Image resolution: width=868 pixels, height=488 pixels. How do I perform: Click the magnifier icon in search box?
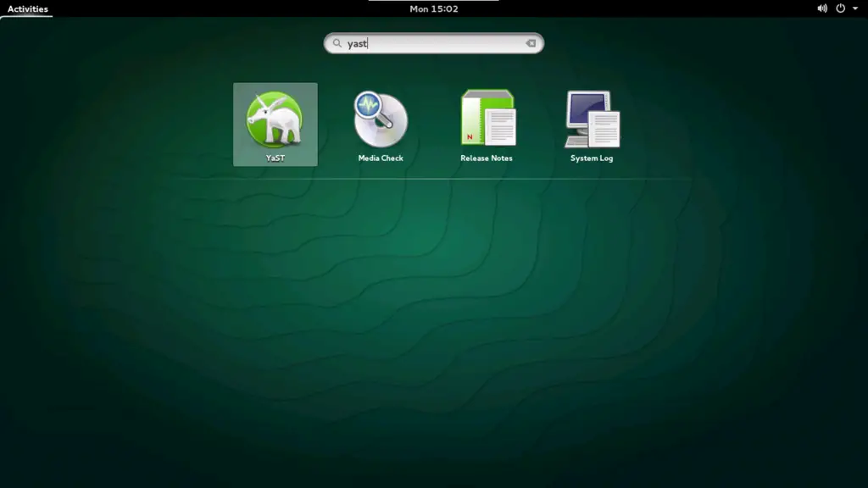337,43
